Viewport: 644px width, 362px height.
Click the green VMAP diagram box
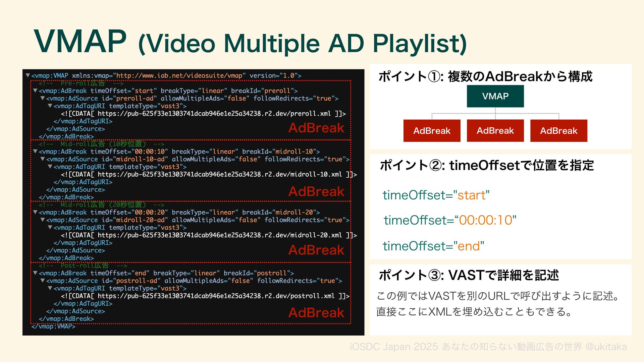[495, 96]
